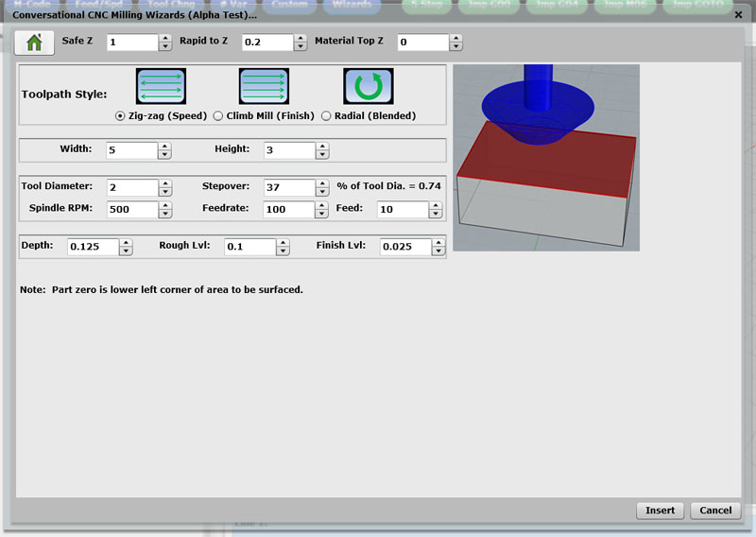This screenshot has height=537, width=756.
Task: Choose the Climb Mill (Finish) radio button
Action: 218,115
